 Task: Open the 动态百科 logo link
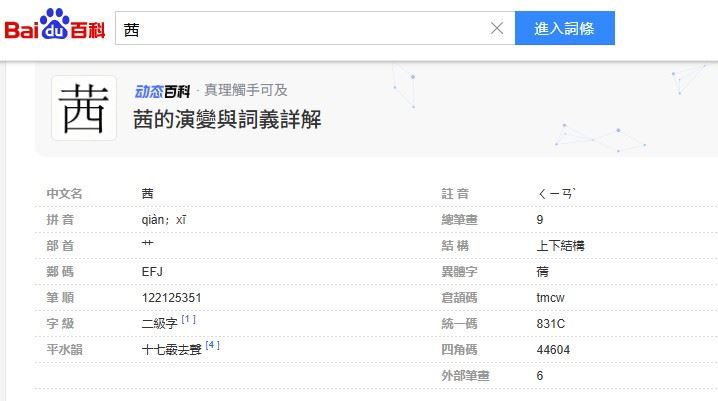click(162, 91)
